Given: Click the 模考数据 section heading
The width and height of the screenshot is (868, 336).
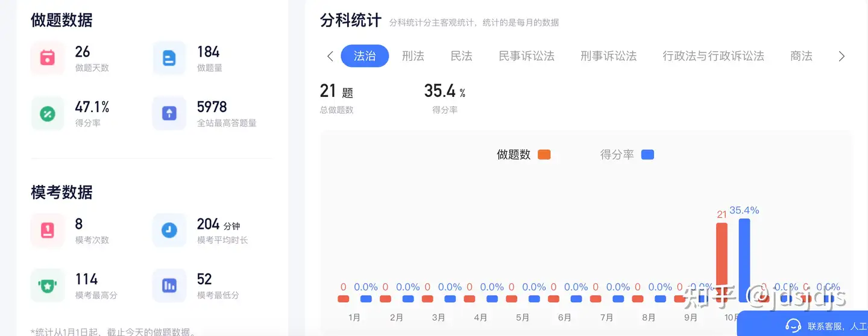Looking at the screenshot, I should point(61,193).
